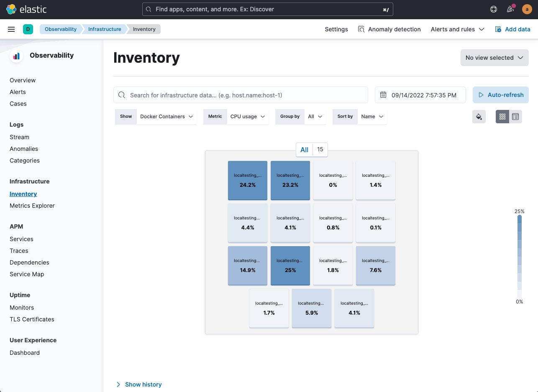Open the hamburger navigation menu
This screenshot has height=392, width=538.
click(x=11, y=29)
